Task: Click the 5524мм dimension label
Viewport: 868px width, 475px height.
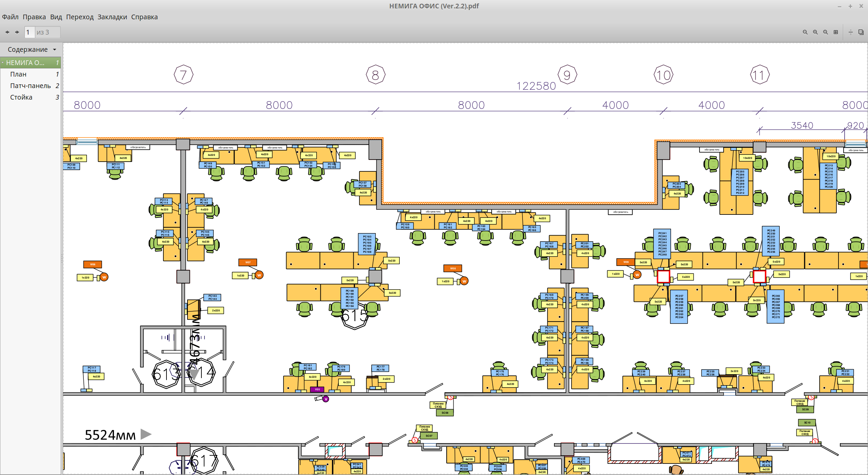Action: pos(110,435)
